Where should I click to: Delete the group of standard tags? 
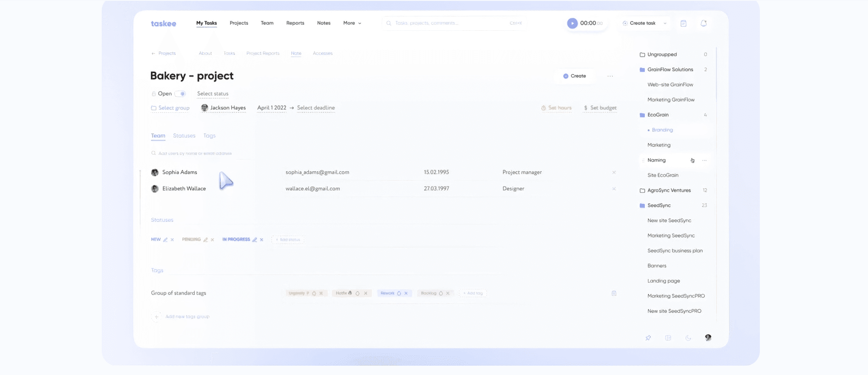(613, 293)
